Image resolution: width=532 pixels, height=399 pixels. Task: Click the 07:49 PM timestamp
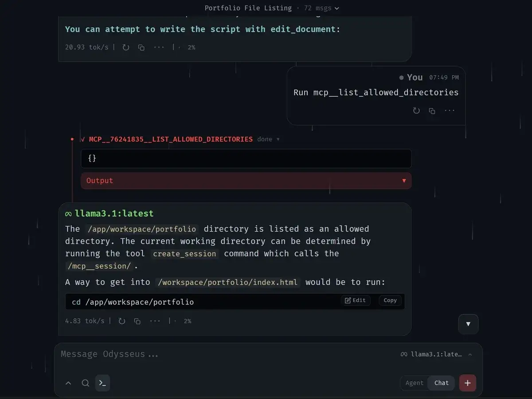tap(444, 78)
